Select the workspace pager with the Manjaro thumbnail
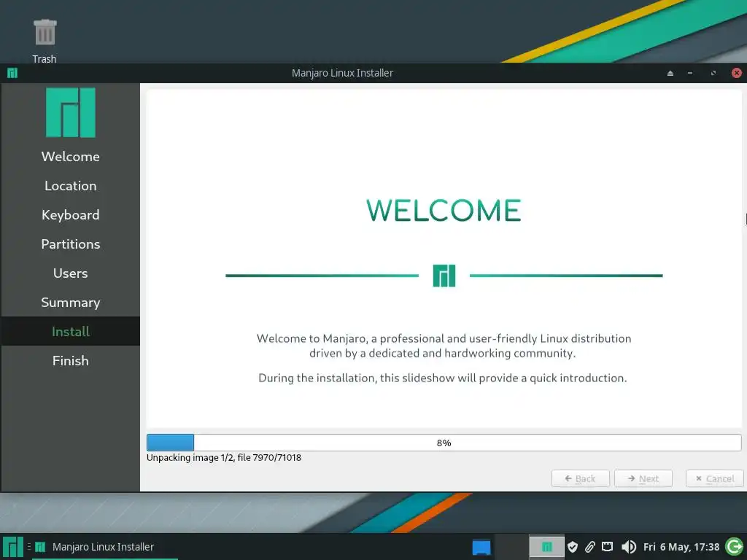Screen dimensions: 747x560 tap(546, 546)
